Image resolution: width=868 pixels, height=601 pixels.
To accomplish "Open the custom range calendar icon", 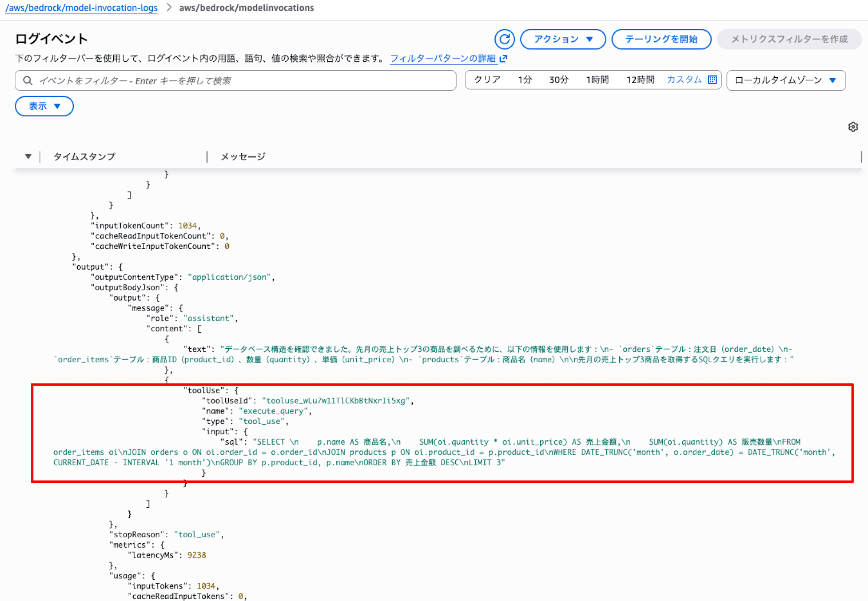I will pyautogui.click(x=712, y=80).
